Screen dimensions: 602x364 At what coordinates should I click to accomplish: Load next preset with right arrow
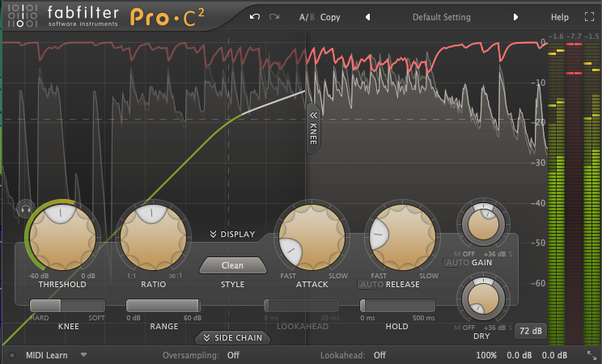point(515,17)
